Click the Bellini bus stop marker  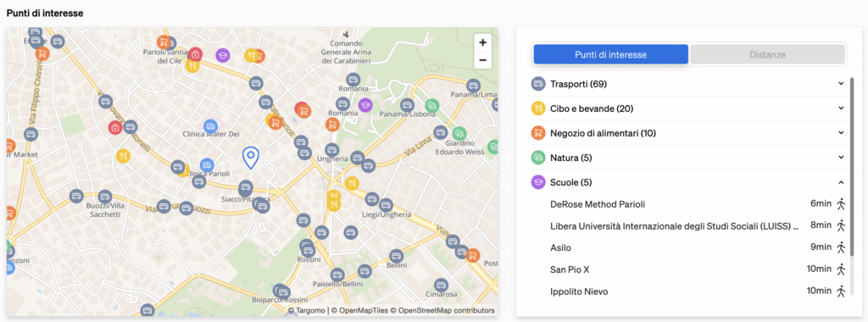click(x=396, y=256)
